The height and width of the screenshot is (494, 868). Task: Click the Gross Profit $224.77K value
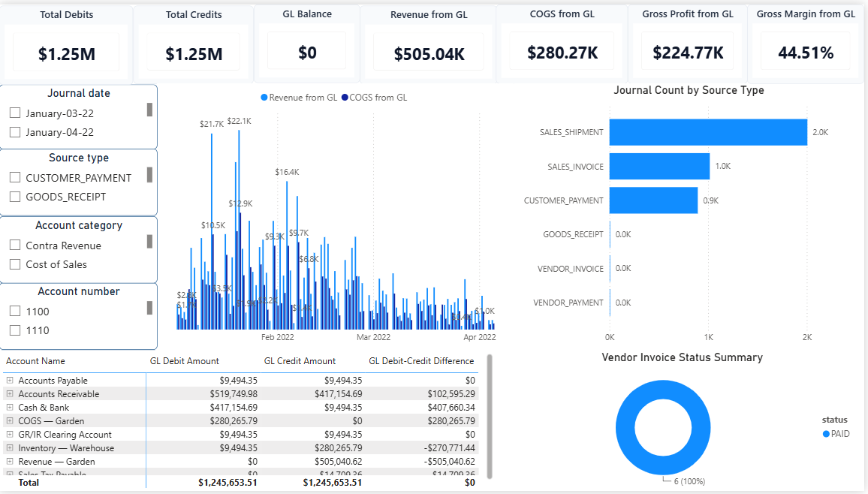[688, 53]
